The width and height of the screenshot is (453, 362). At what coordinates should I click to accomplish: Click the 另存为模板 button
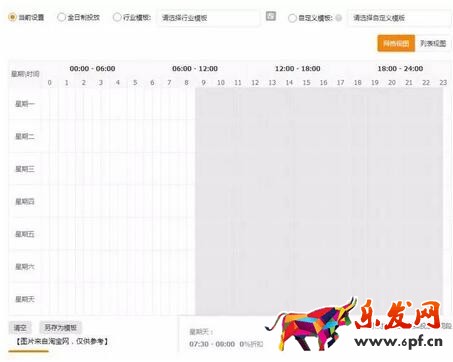click(x=60, y=328)
